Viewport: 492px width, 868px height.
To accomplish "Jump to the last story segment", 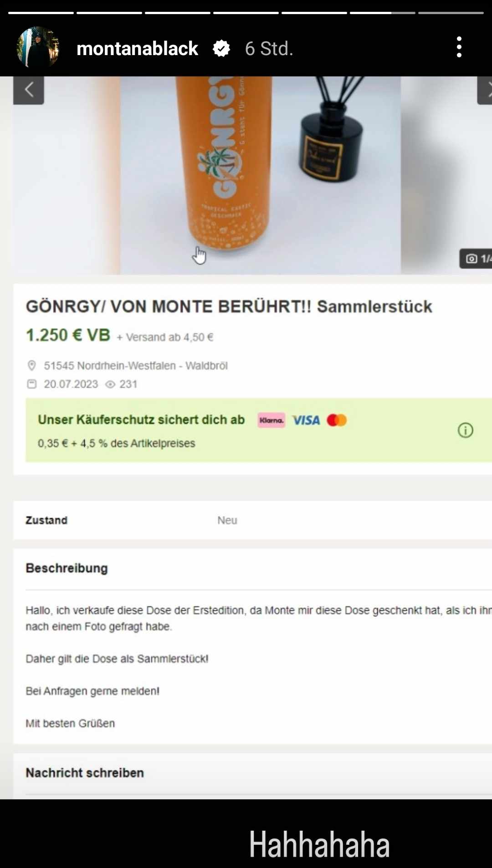I will (451, 13).
